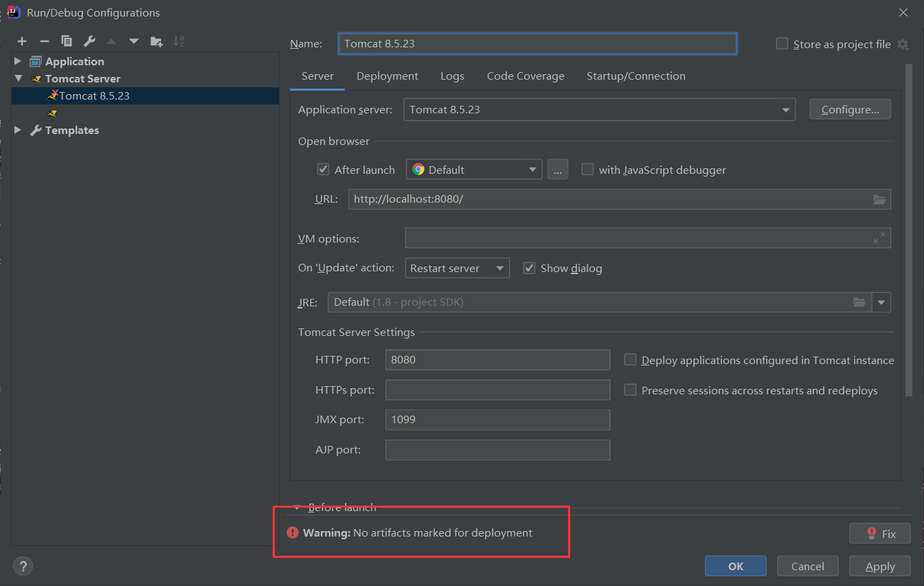Move configuration down arrow icon

tap(133, 41)
